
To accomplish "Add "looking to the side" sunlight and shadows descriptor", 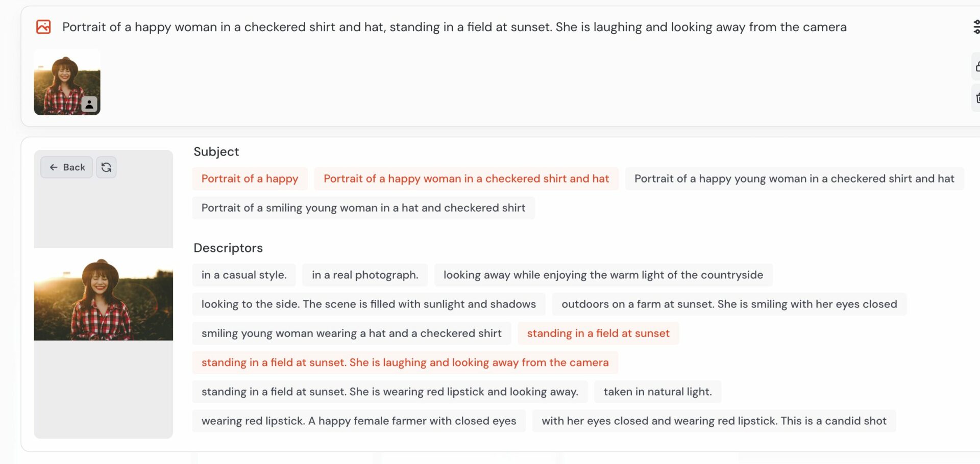I will point(368,304).
